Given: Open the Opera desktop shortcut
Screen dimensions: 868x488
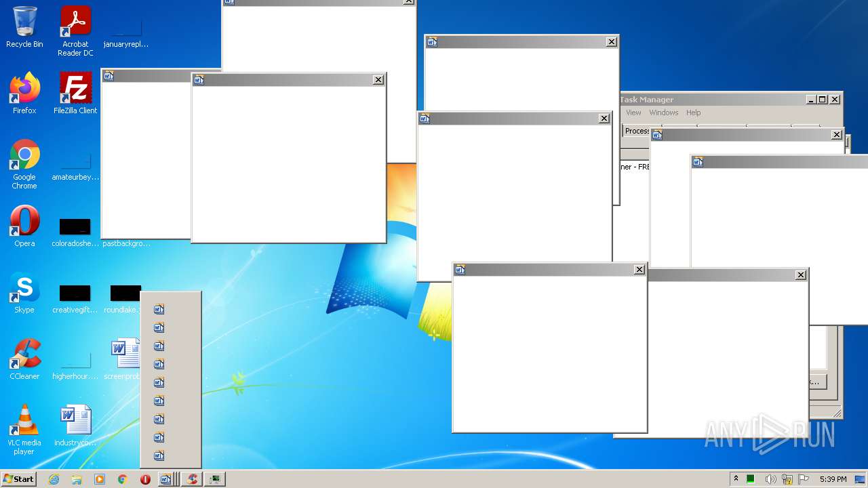Looking at the screenshot, I should tap(24, 226).
